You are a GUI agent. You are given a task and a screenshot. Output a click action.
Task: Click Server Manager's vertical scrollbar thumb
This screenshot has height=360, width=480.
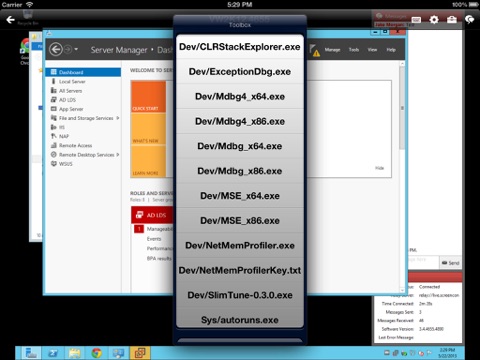click(x=402, y=108)
